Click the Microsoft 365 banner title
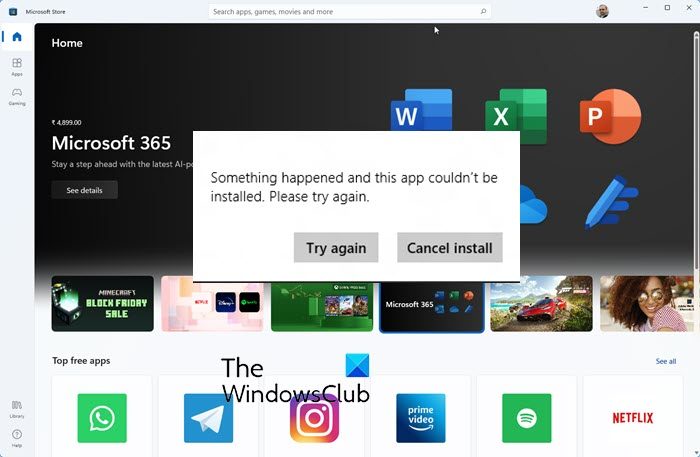The width and height of the screenshot is (700, 457). [111, 143]
